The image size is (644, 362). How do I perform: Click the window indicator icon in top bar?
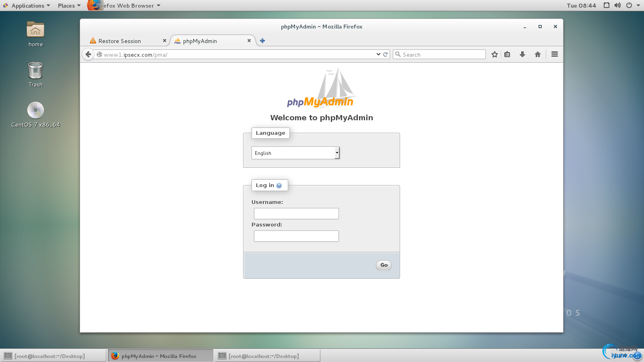point(607,5)
